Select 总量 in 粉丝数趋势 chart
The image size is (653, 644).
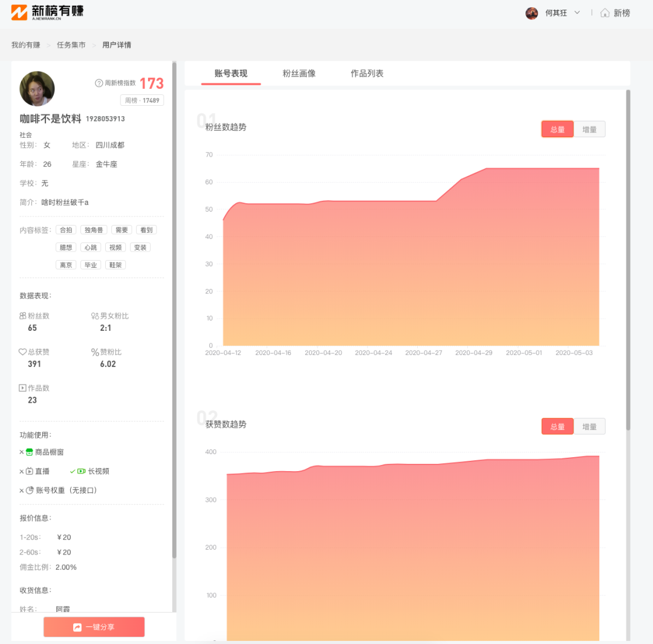click(x=557, y=129)
